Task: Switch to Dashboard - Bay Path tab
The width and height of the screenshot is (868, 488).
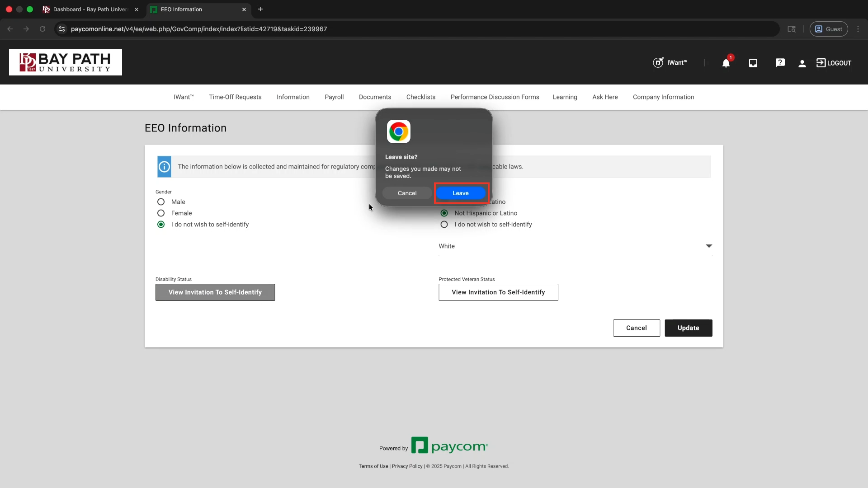Action: click(90, 9)
